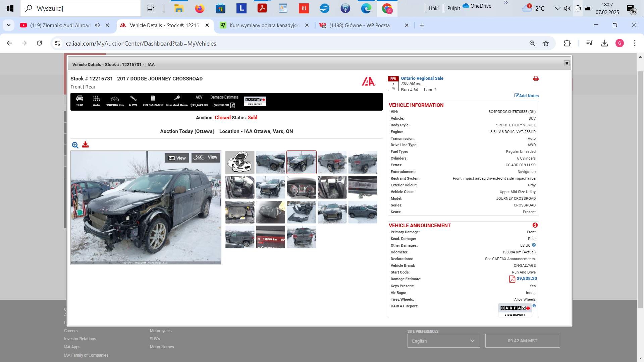Open the notification center icon
Screen dimensions: 644x362
click(x=631, y=9)
